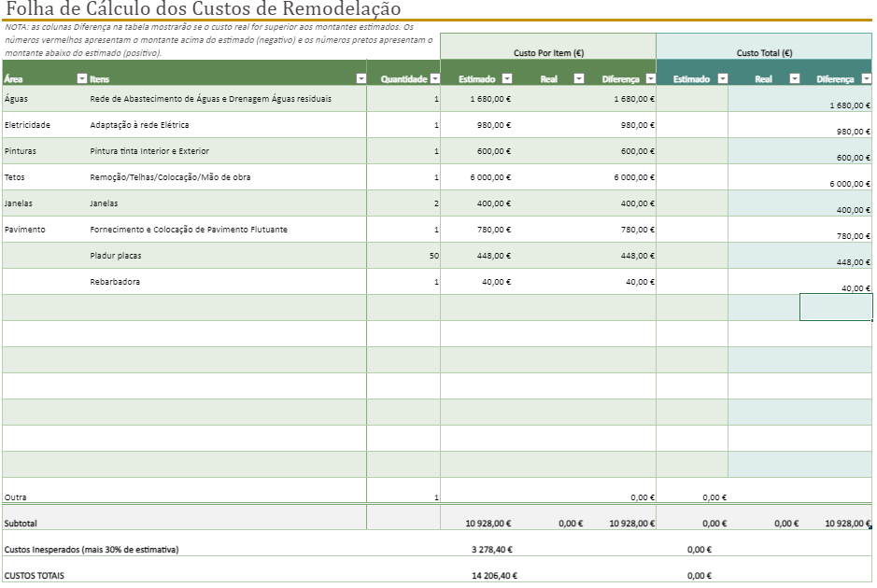Select the Pinturas area cell
This screenshot has width=877, height=588.
(45, 151)
